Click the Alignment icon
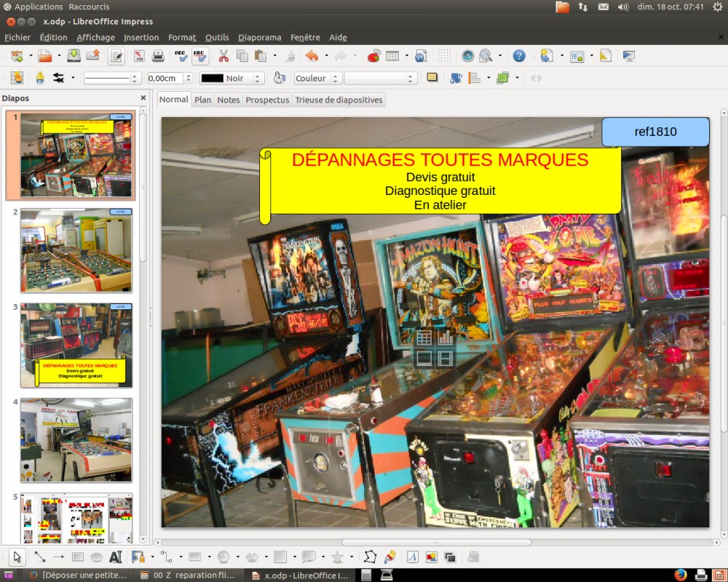This screenshot has height=582, width=728. 475,78
